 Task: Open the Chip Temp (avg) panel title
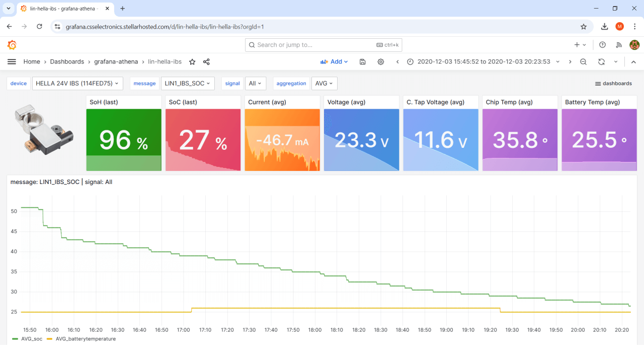click(509, 102)
